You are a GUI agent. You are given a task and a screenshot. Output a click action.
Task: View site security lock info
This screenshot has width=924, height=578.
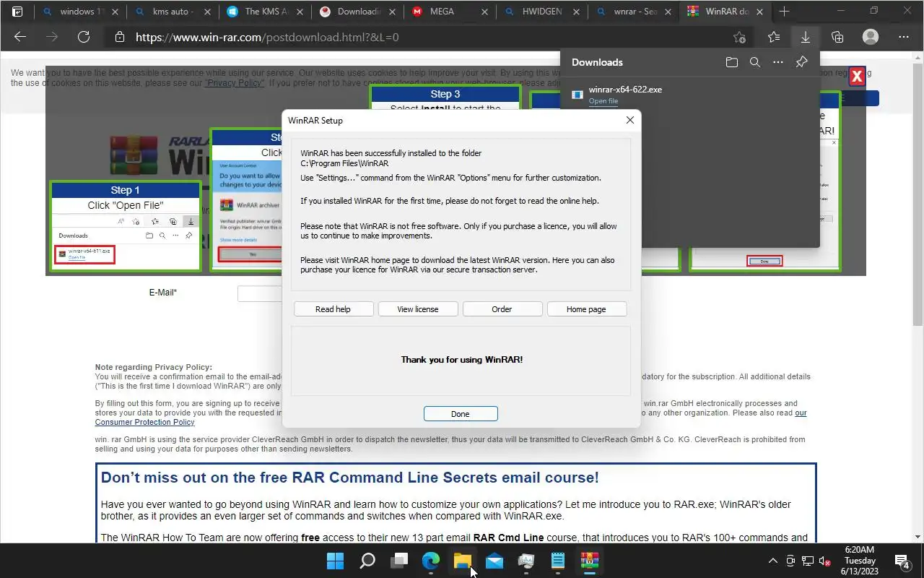pyautogui.click(x=120, y=37)
